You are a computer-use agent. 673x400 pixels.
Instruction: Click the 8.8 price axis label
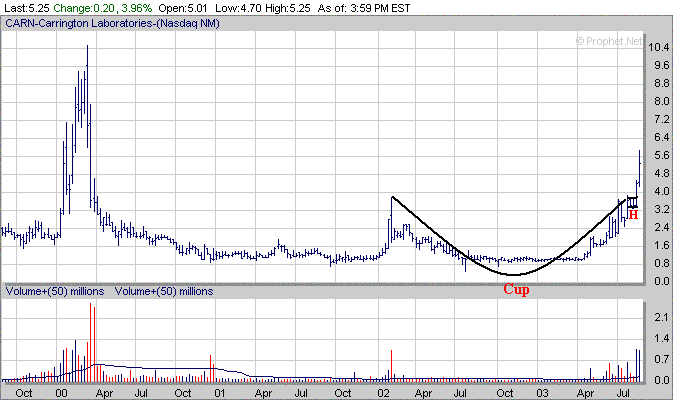click(x=661, y=83)
